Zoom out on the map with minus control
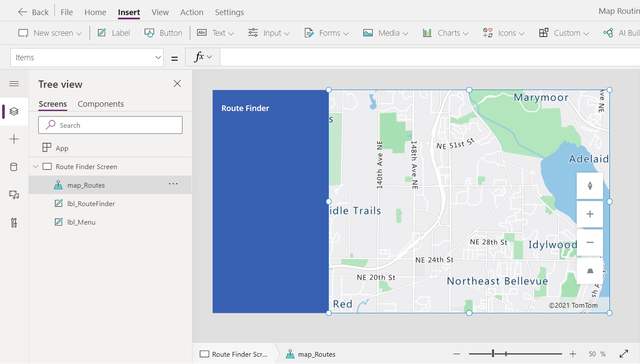The image size is (640, 364). click(590, 242)
